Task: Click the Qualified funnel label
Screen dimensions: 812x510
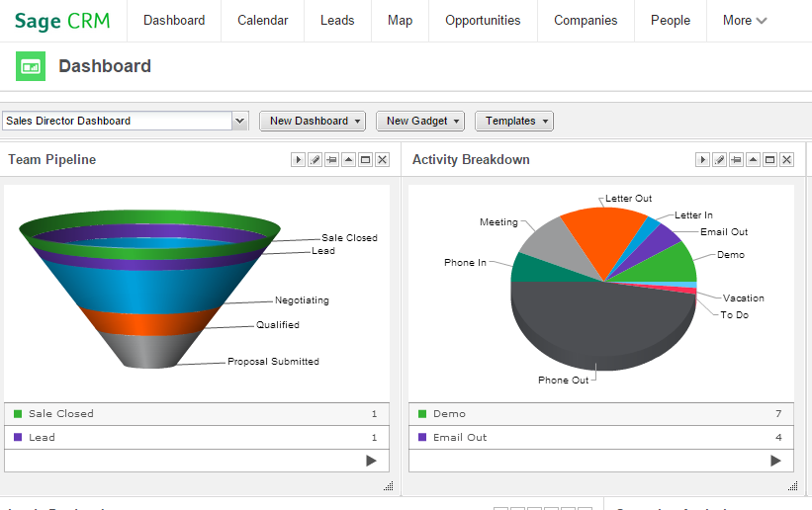Action: [278, 324]
